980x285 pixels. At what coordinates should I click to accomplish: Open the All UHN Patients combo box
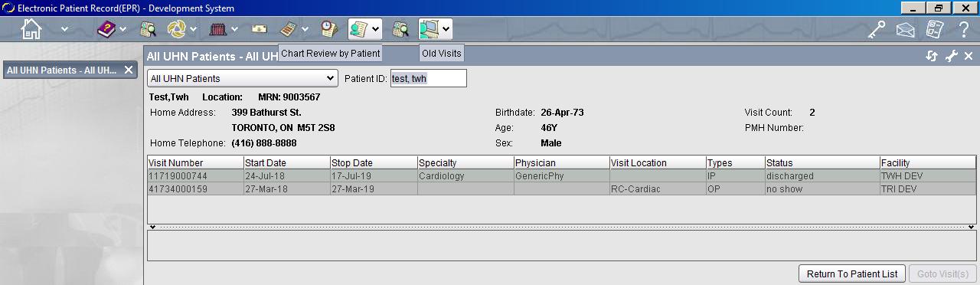pos(243,78)
